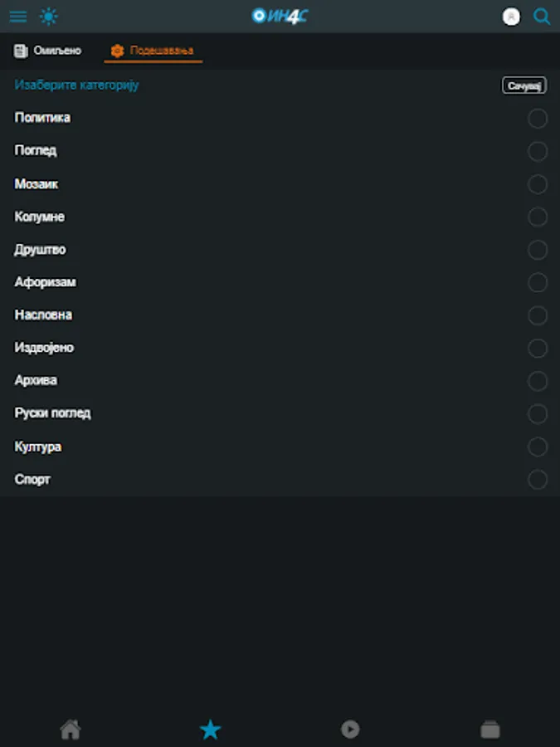
Task: Open search with the magnifier icon
Action: [x=542, y=17]
